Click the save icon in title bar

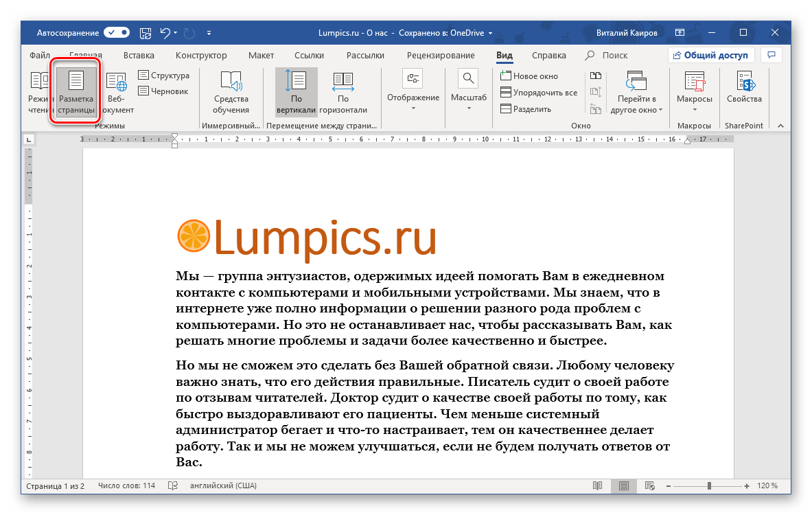146,32
